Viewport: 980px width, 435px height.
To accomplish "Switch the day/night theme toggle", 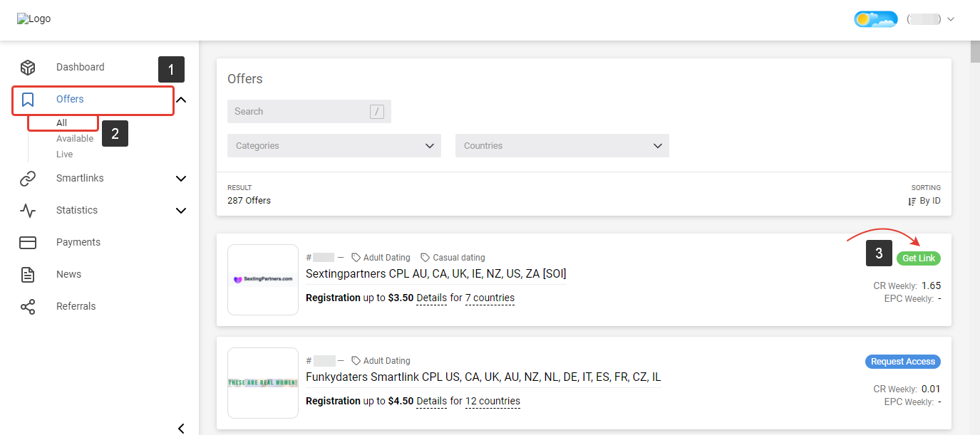I will tap(875, 19).
